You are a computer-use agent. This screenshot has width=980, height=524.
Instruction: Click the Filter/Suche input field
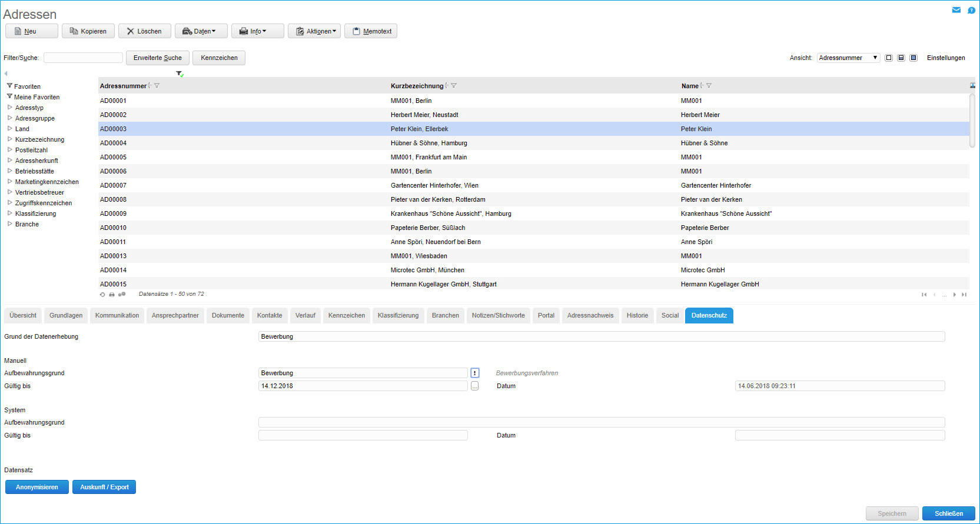(83, 58)
